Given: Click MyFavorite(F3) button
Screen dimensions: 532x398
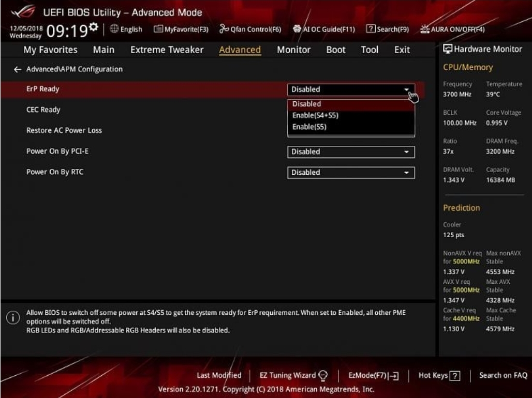Looking at the screenshot, I should point(181,29).
